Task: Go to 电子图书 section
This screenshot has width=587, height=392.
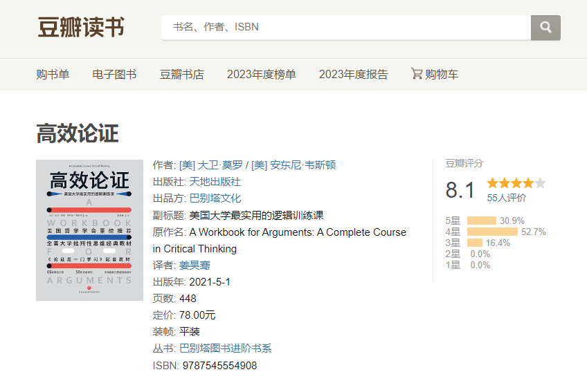Action: coord(114,75)
